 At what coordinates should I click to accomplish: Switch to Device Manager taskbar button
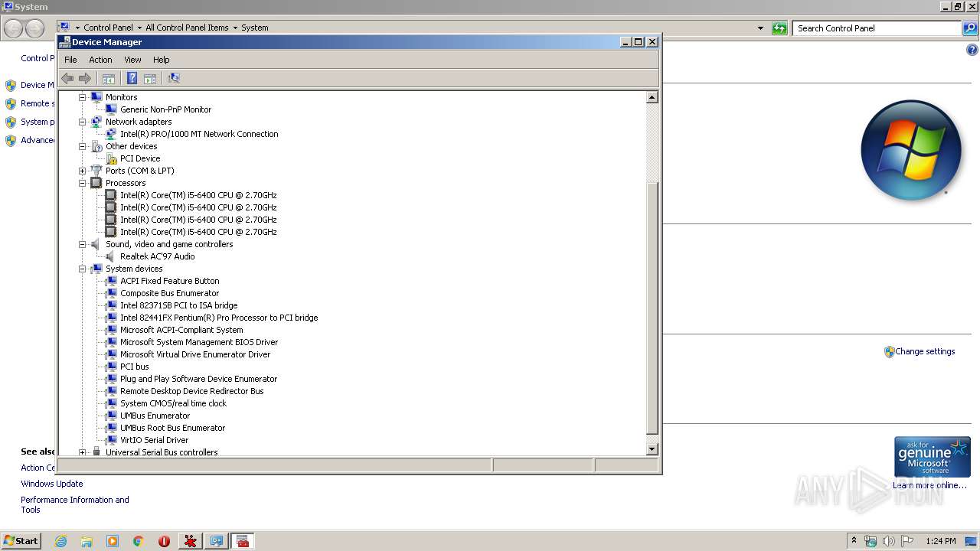[243, 541]
